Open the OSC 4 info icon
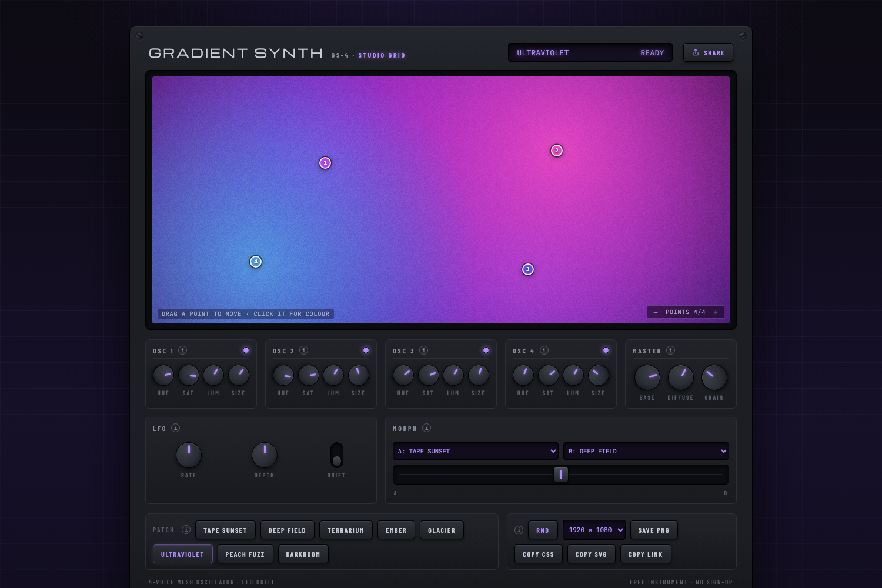882x588 pixels. pos(544,350)
